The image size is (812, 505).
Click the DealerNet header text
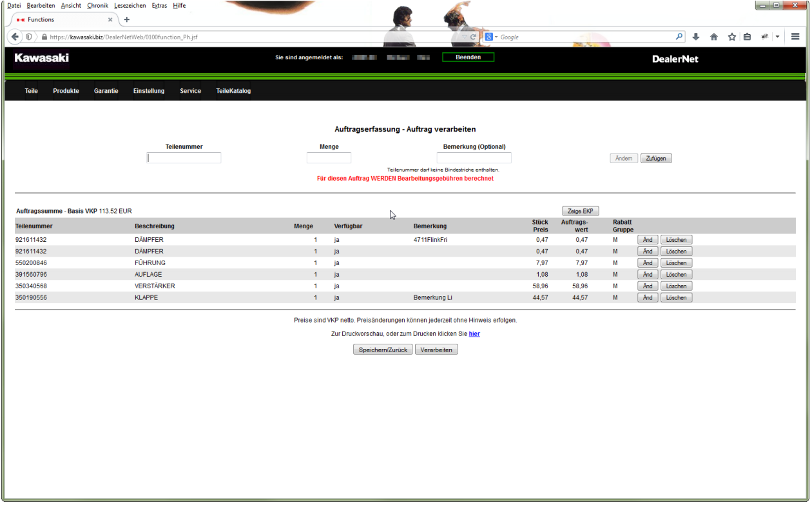click(675, 59)
